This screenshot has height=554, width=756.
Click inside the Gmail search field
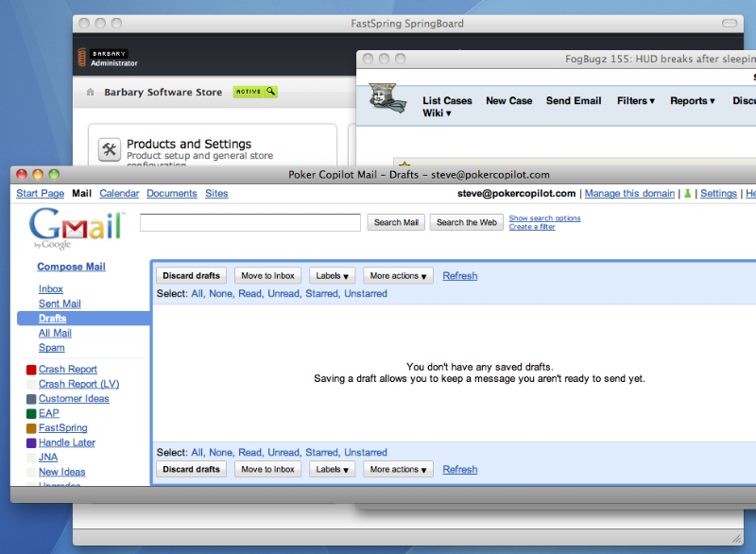tap(250, 222)
